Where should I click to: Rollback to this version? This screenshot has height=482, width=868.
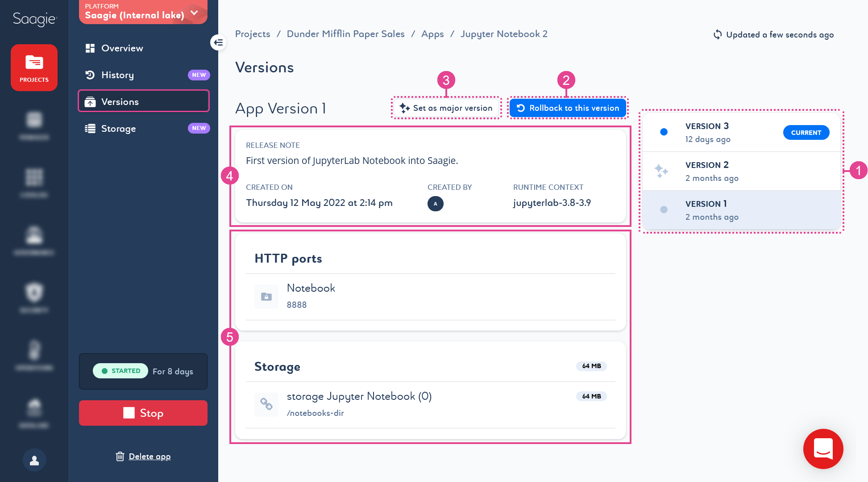pyautogui.click(x=568, y=108)
